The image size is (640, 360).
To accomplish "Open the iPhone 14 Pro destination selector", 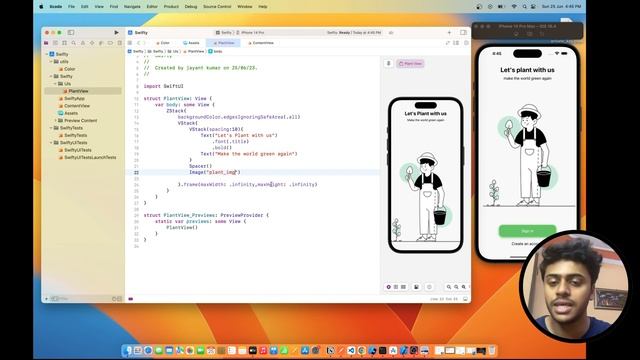I will pyautogui.click(x=251, y=32).
